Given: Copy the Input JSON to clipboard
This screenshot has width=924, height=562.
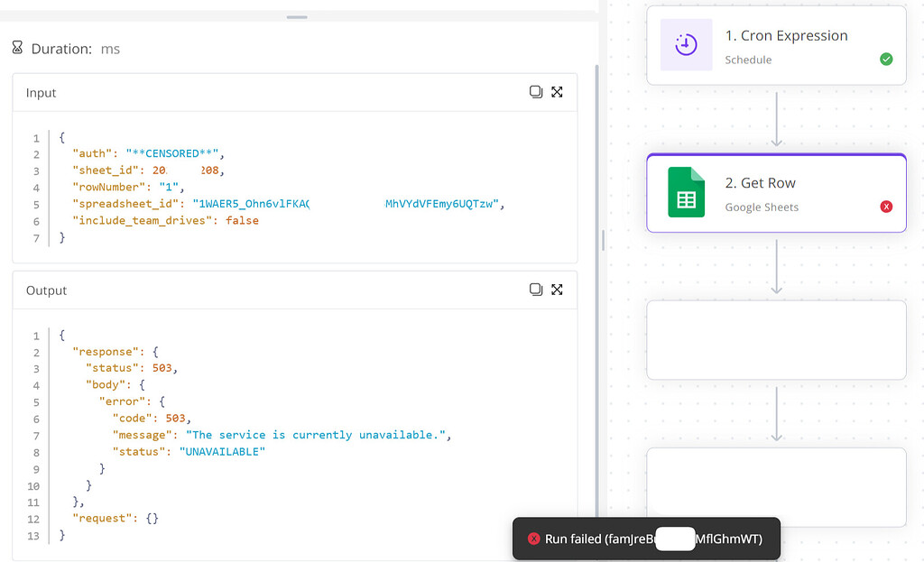Looking at the screenshot, I should coord(536,92).
